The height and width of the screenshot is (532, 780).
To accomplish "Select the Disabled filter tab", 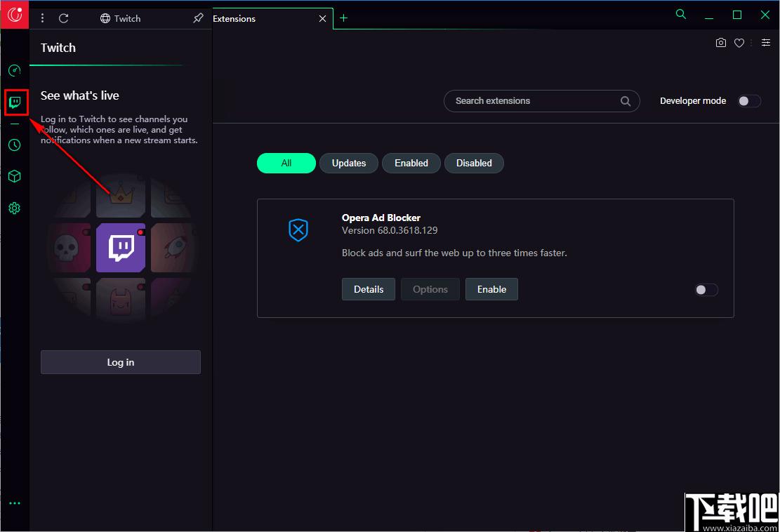I will 474,163.
